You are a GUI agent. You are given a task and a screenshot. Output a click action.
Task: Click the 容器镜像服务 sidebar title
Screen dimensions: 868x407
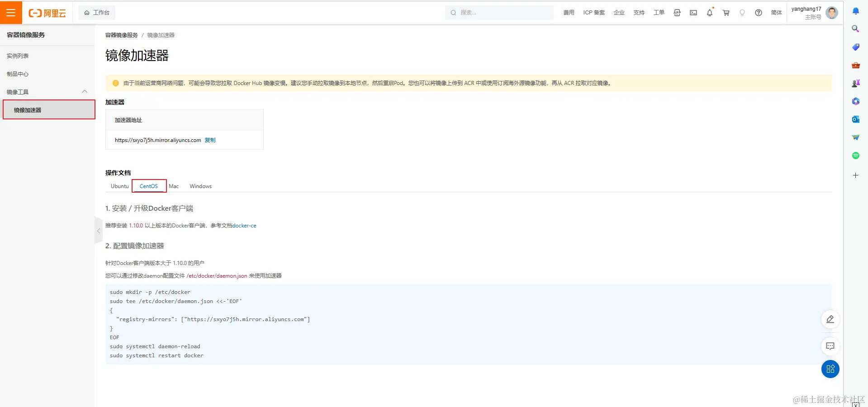26,35
